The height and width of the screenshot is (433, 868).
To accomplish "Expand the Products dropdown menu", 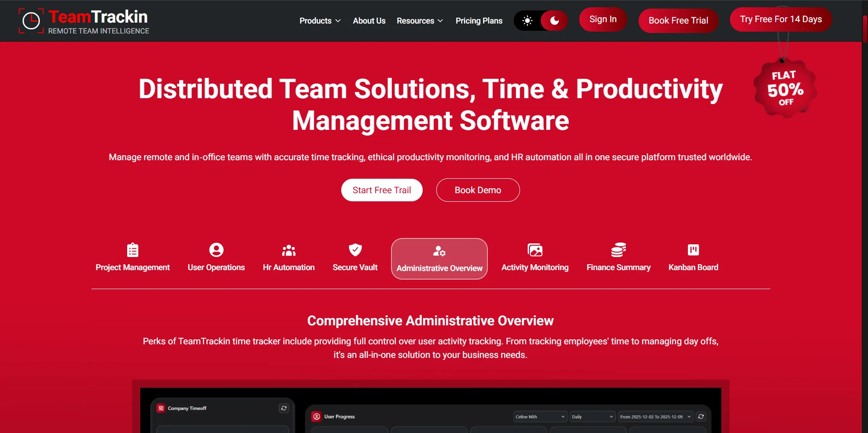I will pyautogui.click(x=320, y=21).
